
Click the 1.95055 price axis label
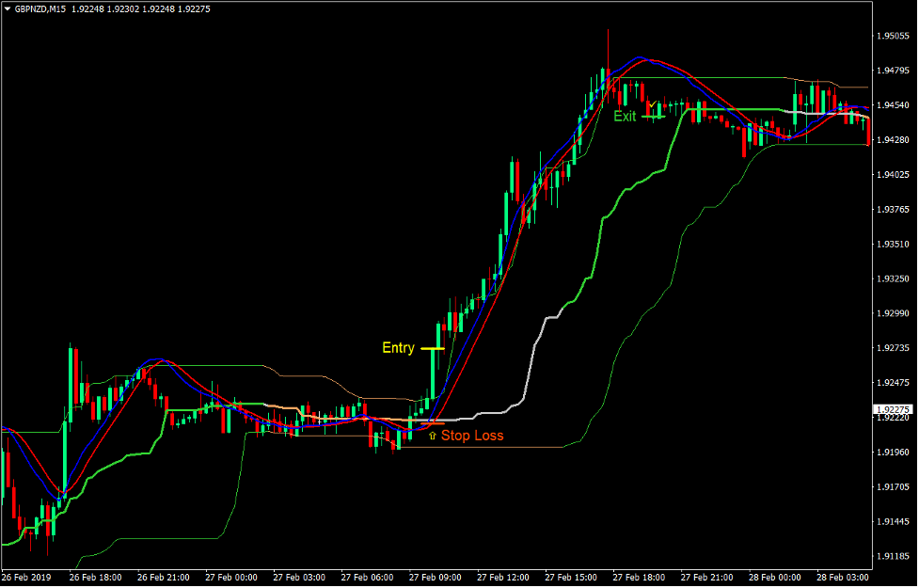pos(892,36)
